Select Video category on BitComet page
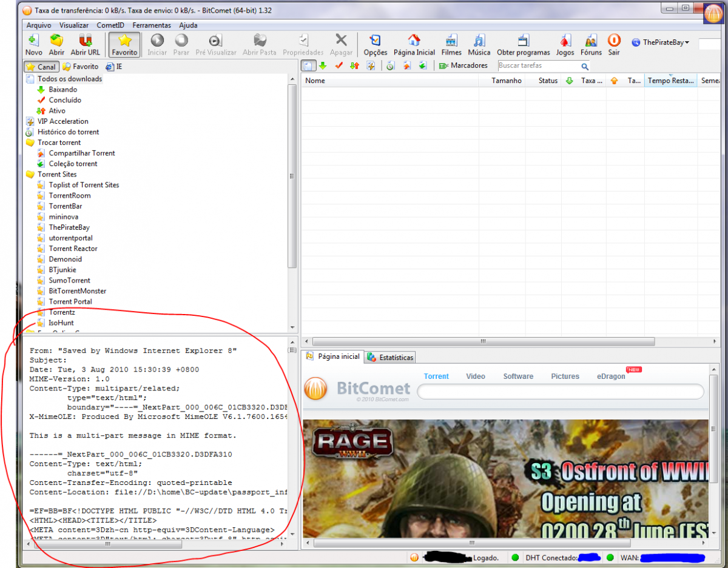Viewport: 728px width, 568px height. tap(476, 376)
